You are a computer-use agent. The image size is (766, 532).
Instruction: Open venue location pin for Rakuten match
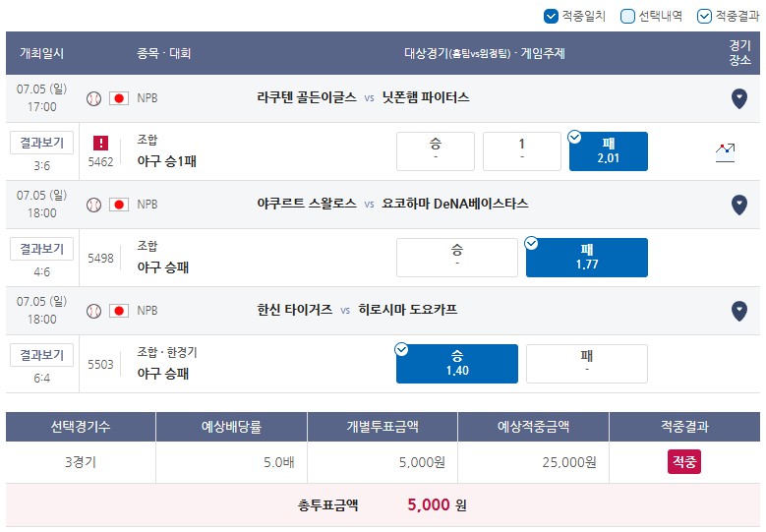[739, 98]
